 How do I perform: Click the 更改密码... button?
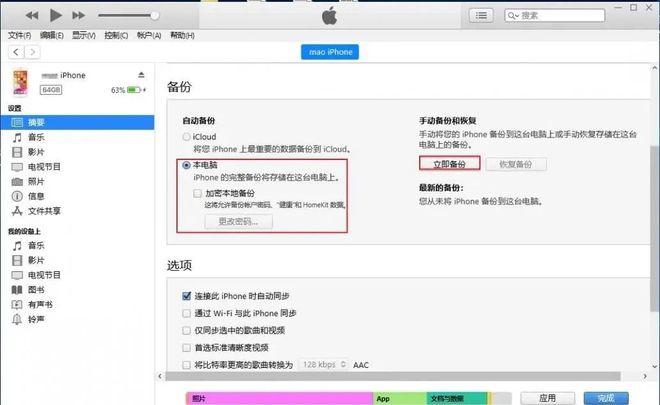[x=238, y=221]
